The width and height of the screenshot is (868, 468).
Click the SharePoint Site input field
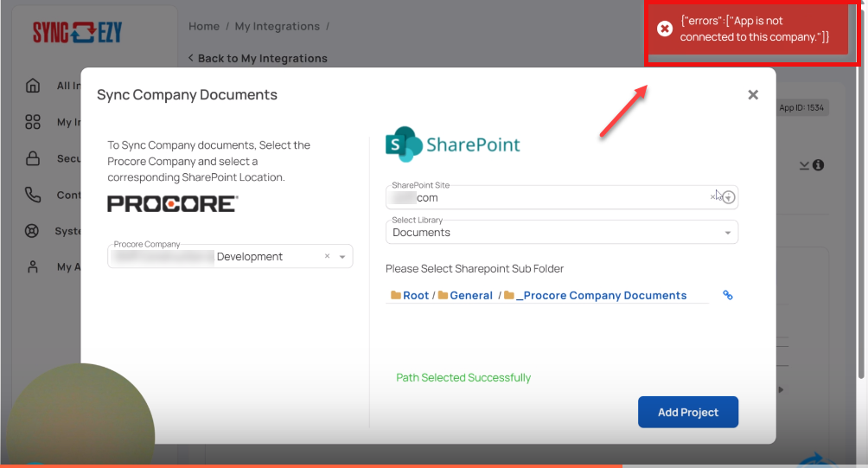tap(562, 197)
